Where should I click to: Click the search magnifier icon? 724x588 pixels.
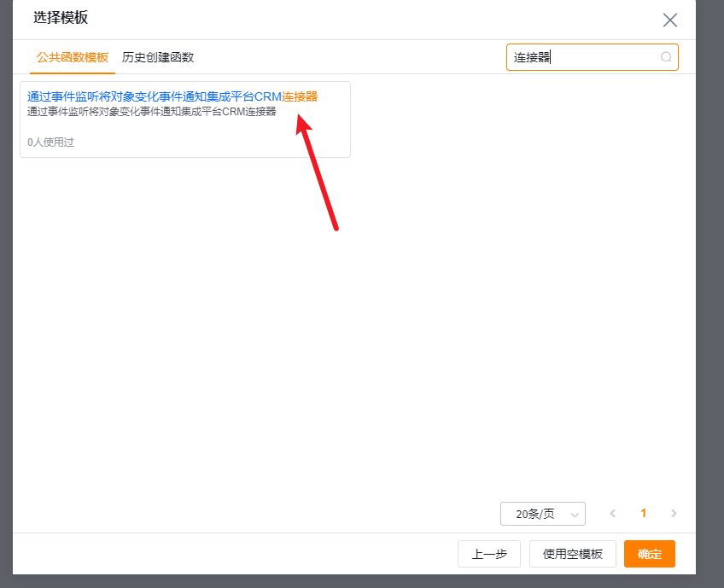click(x=666, y=57)
